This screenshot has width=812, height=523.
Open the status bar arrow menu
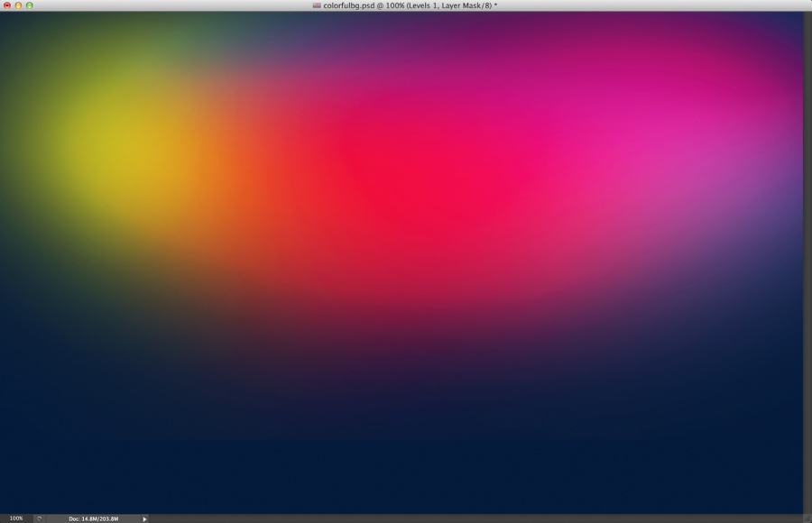144,518
